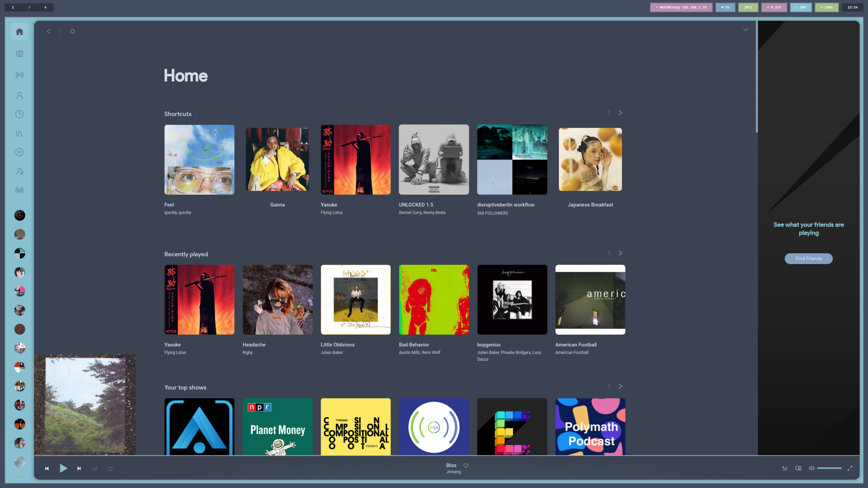Screen dimensions: 868x488
Task: Open listening history clock icon
Action: pyautogui.click(x=19, y=114)
